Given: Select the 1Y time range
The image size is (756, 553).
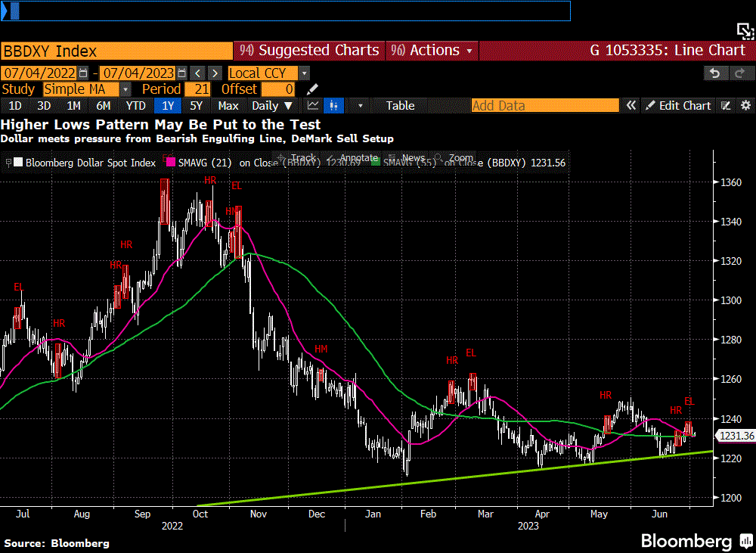Looking at the screenshot, I should click(x=168, y=106).
